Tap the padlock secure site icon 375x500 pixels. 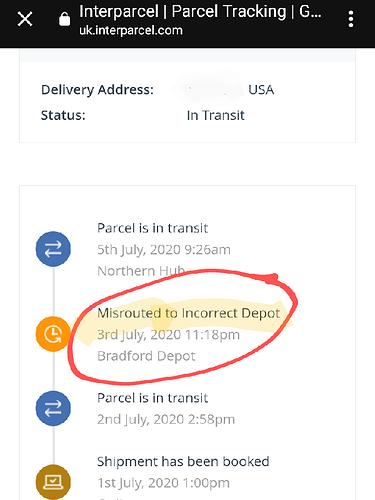(x=64, y=19)
